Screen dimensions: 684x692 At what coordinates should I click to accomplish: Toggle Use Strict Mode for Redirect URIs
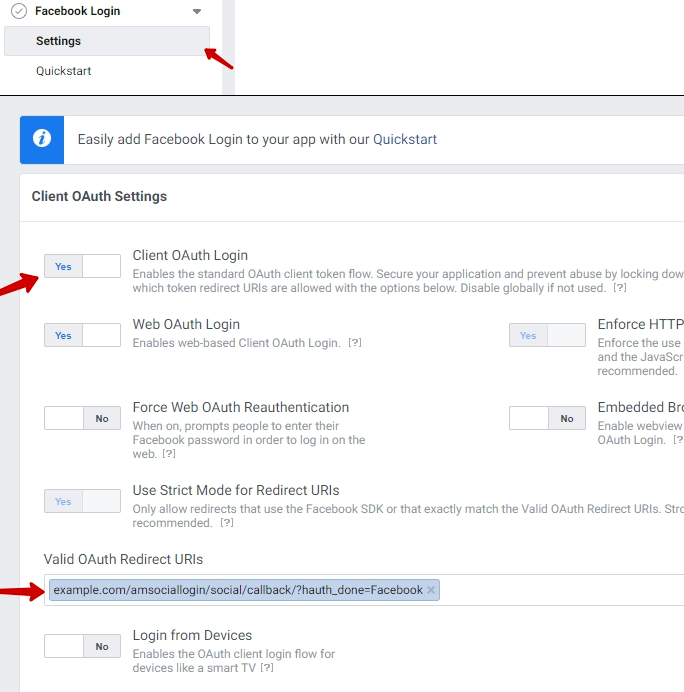point(82,501)
